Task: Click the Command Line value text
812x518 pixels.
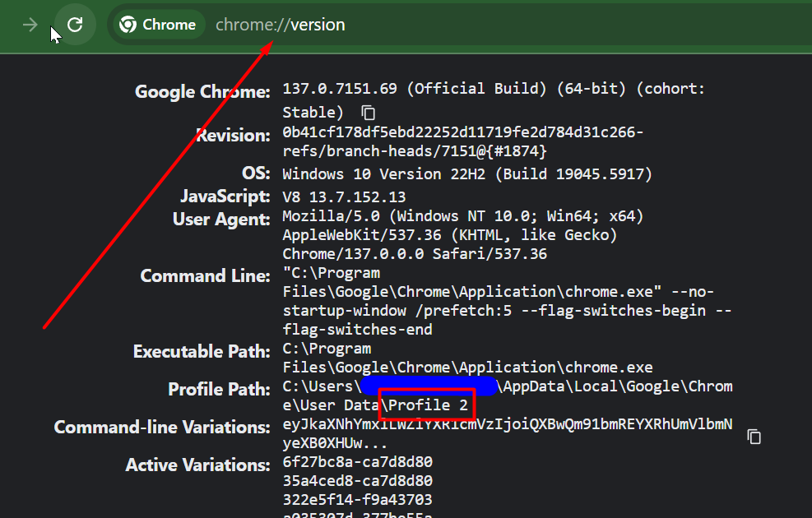Action: click(507, 301)
